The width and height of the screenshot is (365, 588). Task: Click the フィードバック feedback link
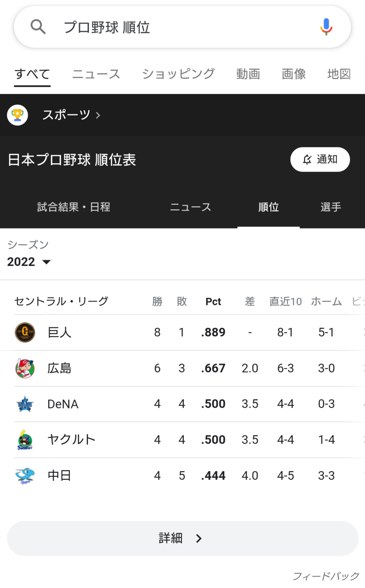tap(326, 576)
